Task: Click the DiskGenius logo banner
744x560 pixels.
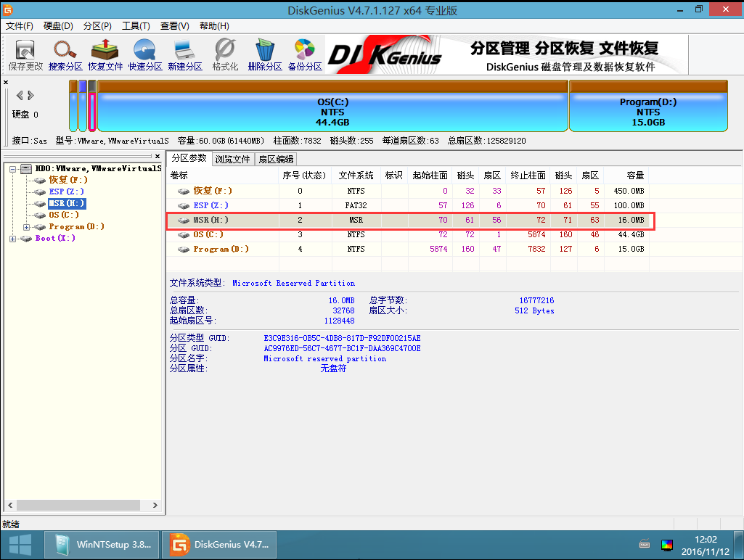Action: 507,55
